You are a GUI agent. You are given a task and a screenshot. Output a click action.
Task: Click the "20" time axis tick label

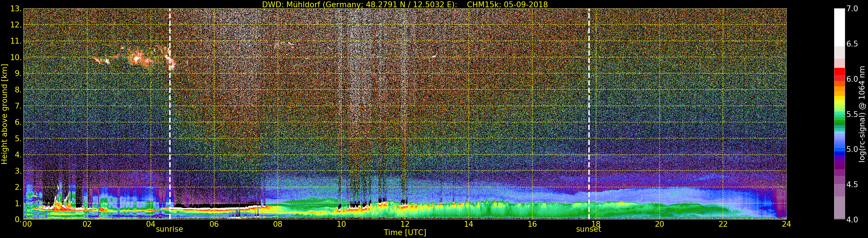coord(659,224)
